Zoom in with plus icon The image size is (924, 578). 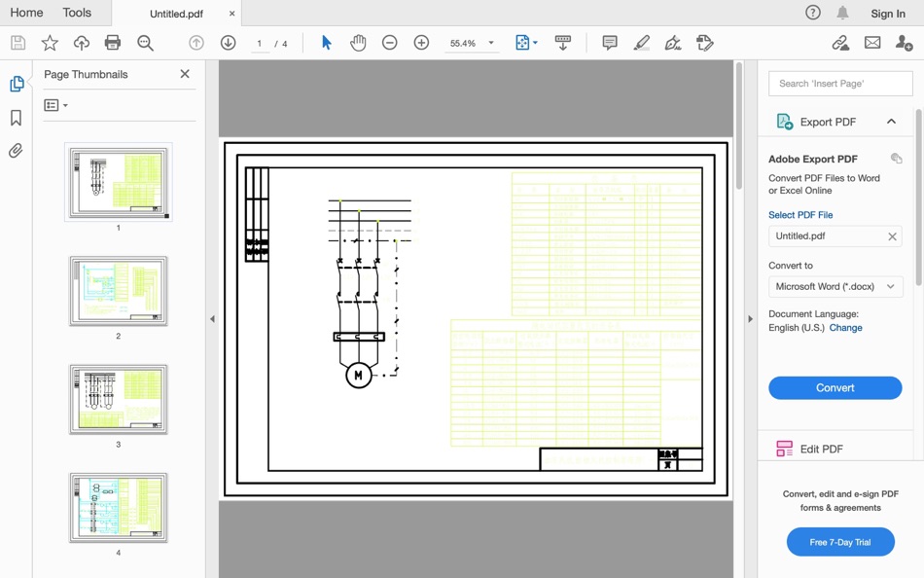tap(421, 43)
